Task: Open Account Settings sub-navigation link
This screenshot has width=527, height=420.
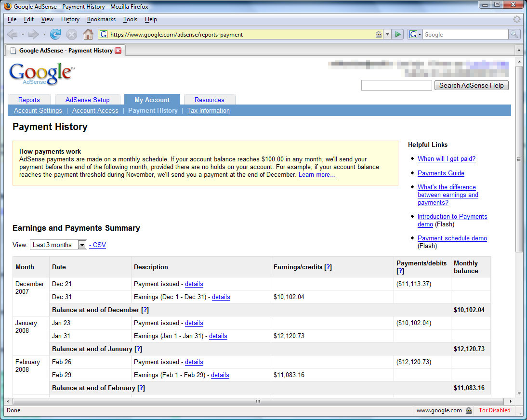Action: pos(38,111)
